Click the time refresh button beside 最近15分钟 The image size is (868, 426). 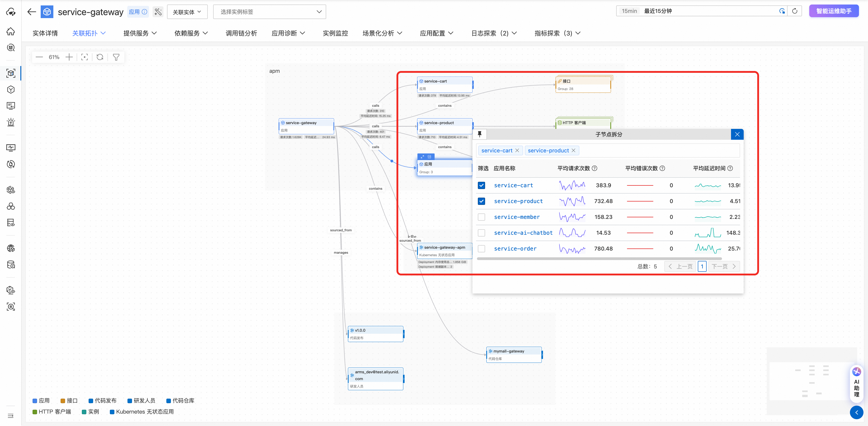[x=795, y=11]
